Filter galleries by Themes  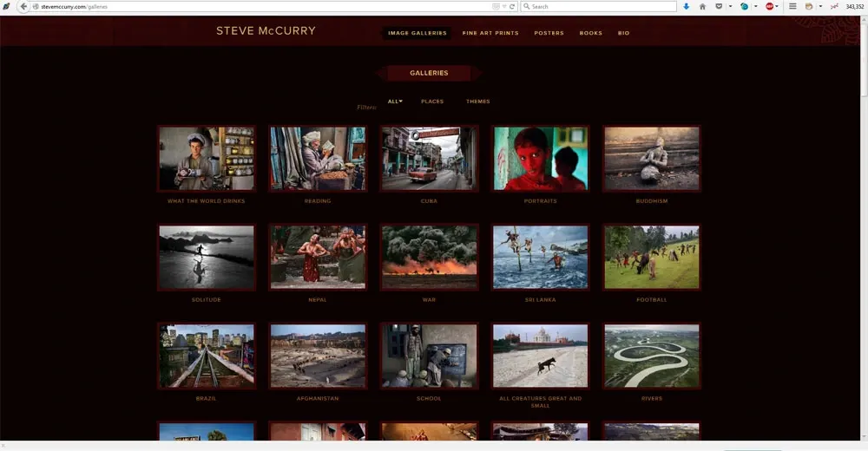pyautogui.click(x=477, y=101)
